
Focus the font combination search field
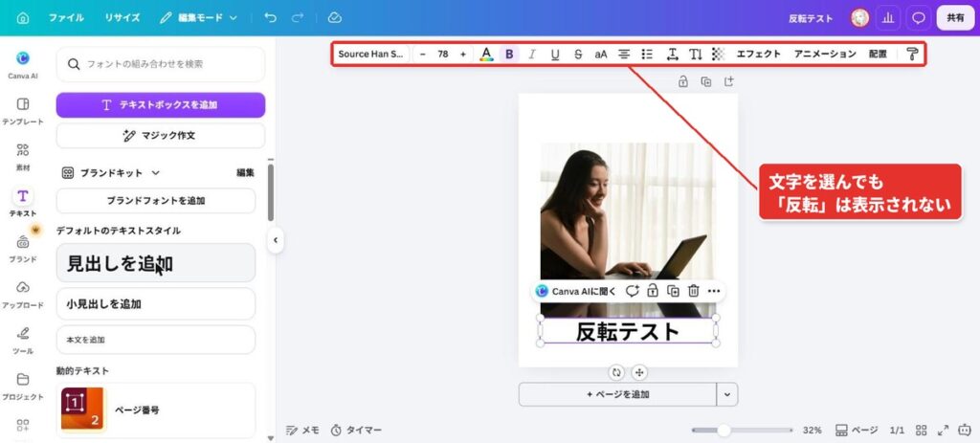coord(161,64)
